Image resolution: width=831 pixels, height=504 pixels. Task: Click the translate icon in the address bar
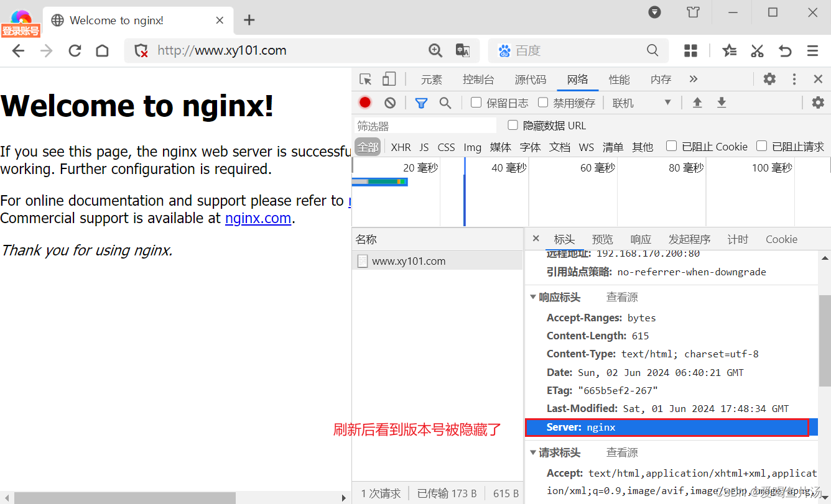tap(463, 50)
